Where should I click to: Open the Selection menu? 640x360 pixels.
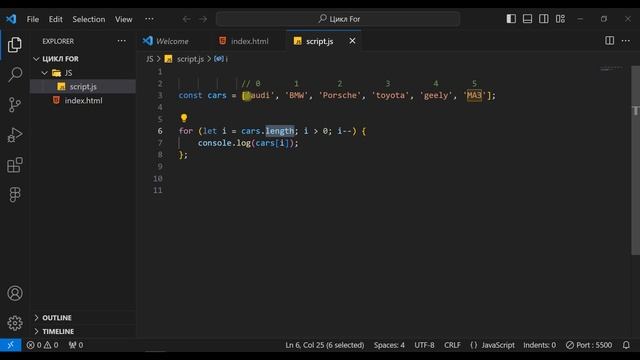(x=89, y=19)
